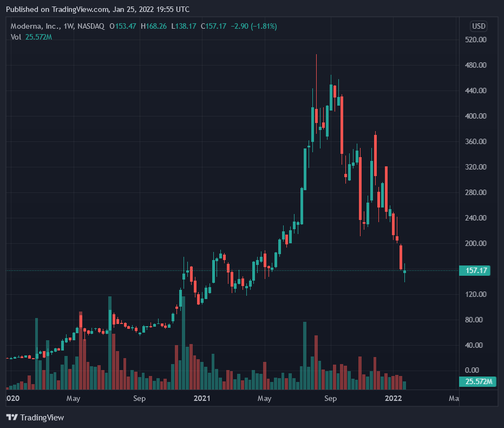The width and height of the screenshot is (504, 428).
Task: Click the TradingView logo icon
Action: 11,417
